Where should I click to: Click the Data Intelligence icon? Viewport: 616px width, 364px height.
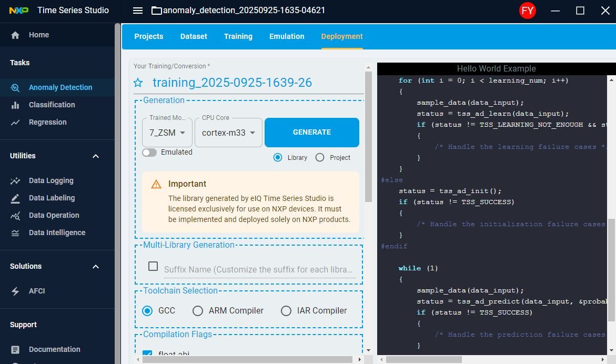pyautogui.click(x=15, y=233)
